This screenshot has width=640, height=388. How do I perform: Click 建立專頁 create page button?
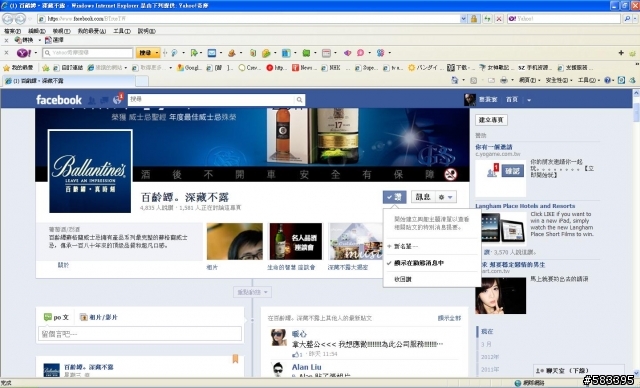(491, 120)
